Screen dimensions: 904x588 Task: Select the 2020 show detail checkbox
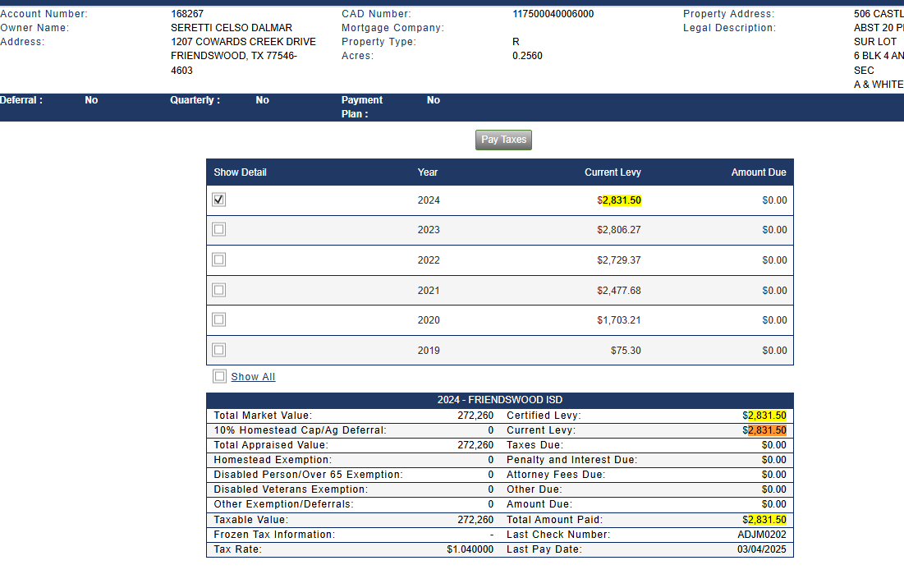[218, 319]
